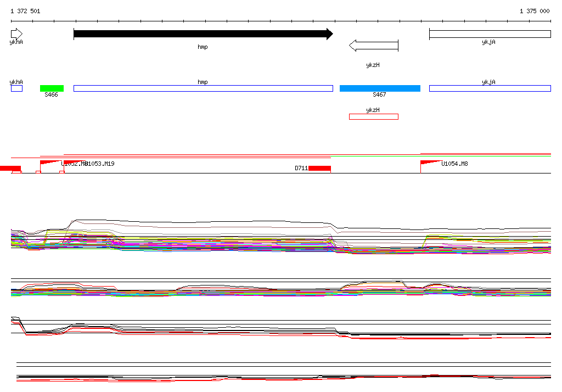Image resolution: width=562 pixels, height=392 pixels.
Task: Click the ykjA label under top gene box
Action: coord(488,42)
